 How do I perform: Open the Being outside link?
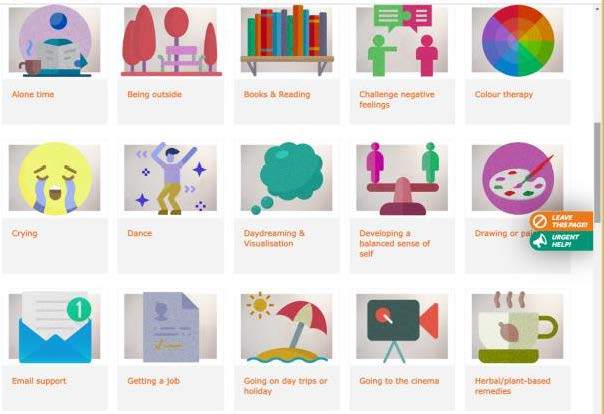pyautogui.click(x=154, y=94)
